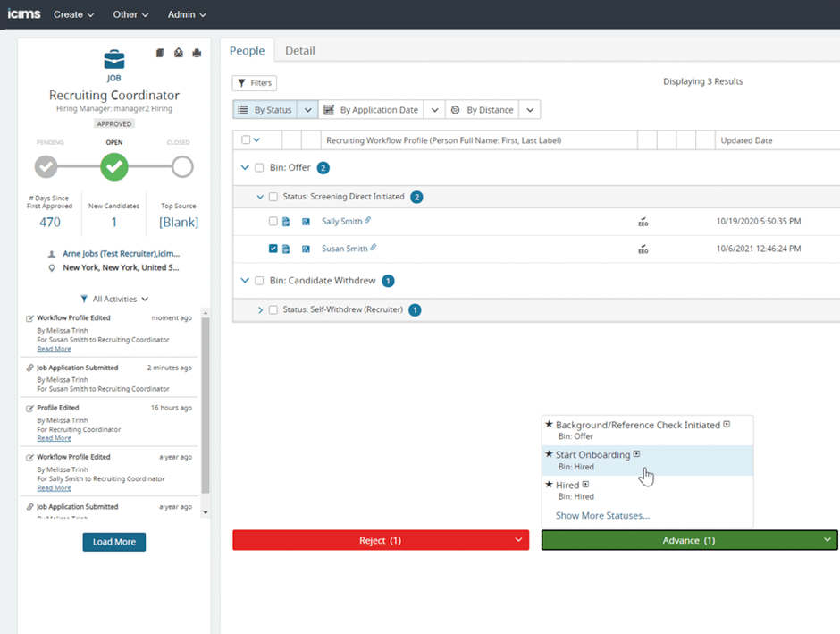Screen dimensions: 840x634
Task: Click the star beside Background/Reference Check Initiated
Action: 549,424
